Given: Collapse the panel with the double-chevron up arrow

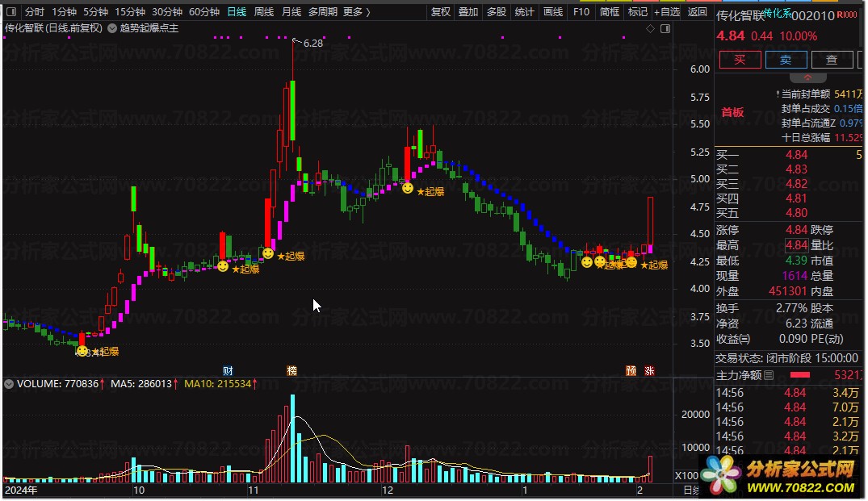Looking at the screenshot, I should (807, 77).
